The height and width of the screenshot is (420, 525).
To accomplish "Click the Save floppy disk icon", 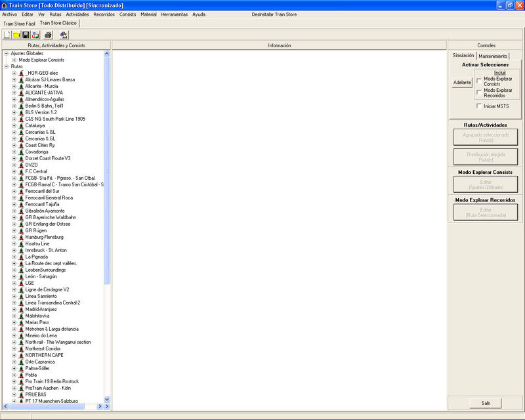I will 26,34.
